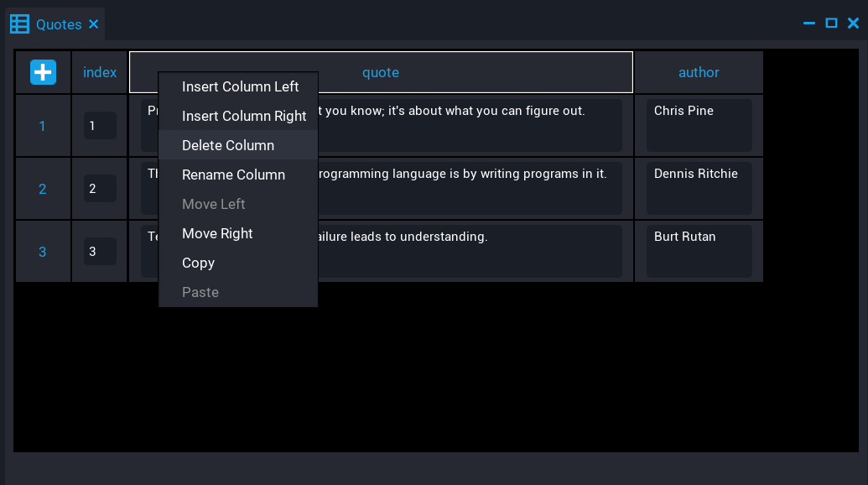The width and height of the screenshot is (868, 485).
Task: Select row 2 header number
Action: coord(43,189)
